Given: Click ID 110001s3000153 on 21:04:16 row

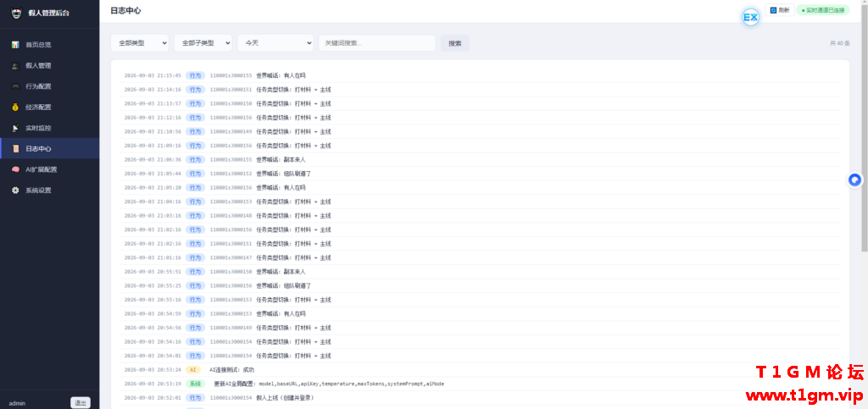Looking at the screenshot, I should point(231,202).
